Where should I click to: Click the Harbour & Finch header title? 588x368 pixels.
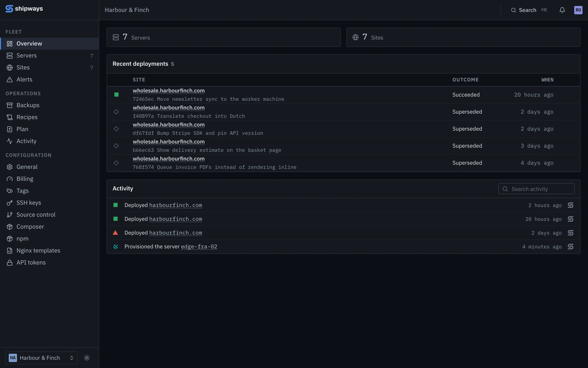point(127,10)
